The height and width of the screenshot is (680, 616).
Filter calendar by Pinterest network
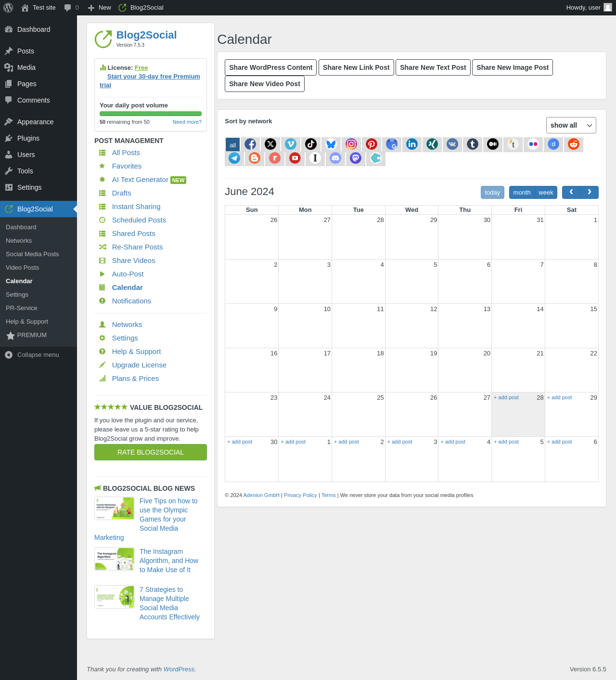[372, 144]
